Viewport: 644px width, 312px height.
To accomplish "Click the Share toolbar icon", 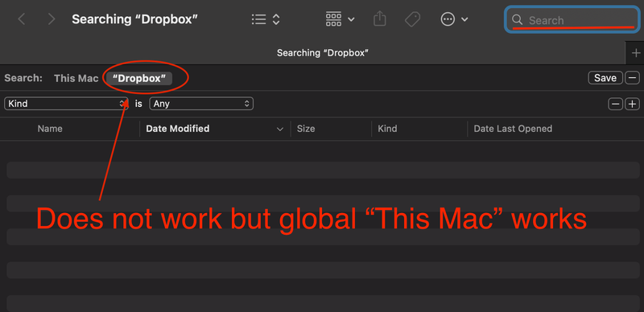I will coord(380,18).
